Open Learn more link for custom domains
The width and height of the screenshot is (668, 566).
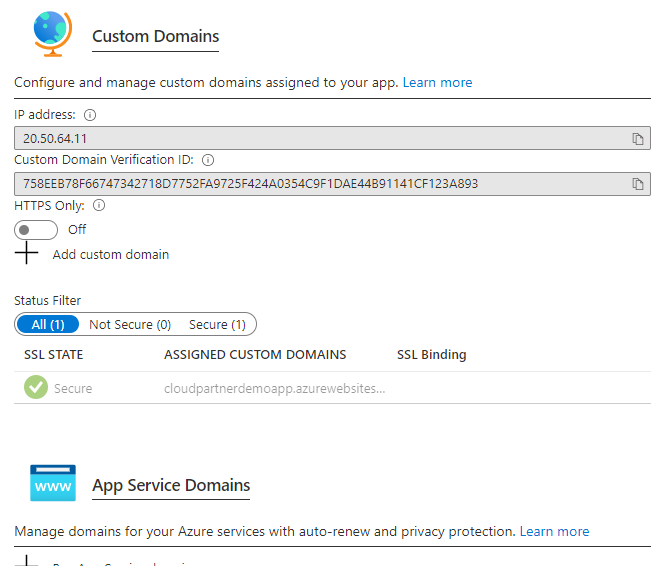(437, 82)
